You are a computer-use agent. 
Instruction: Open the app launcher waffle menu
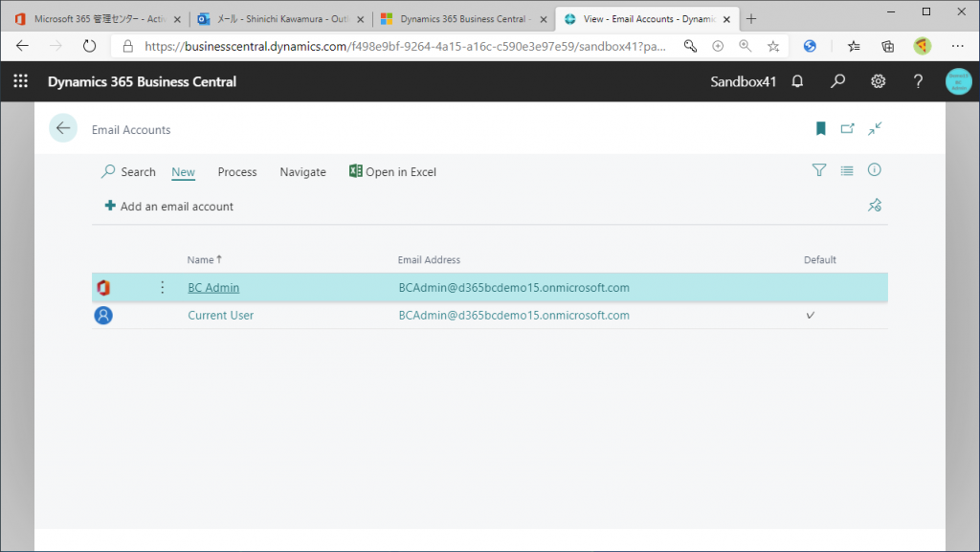click(21, 81)
